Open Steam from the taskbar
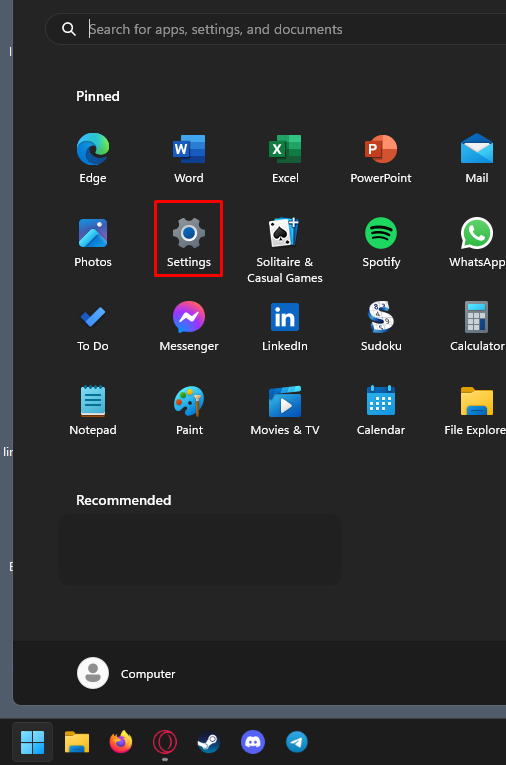This screenshot has height=765, width=506. click(208, 742)
